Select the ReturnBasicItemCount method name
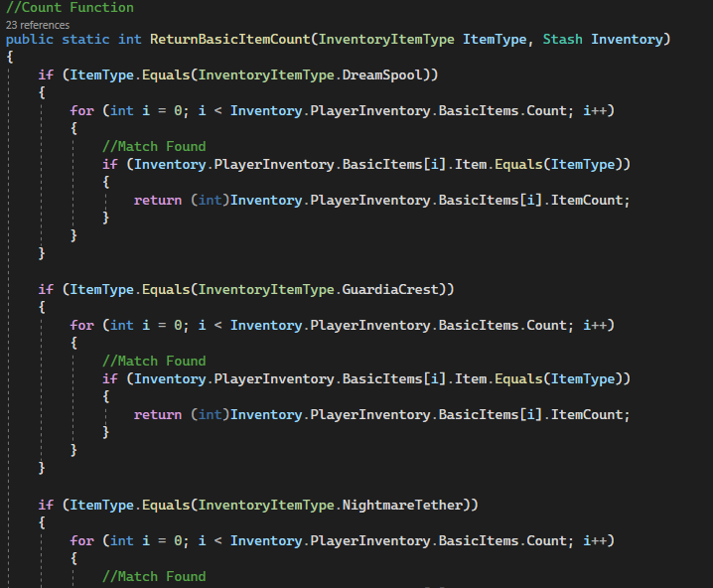Image resolution: width=713 pixels, height=588 pixels. click(230, 39)
